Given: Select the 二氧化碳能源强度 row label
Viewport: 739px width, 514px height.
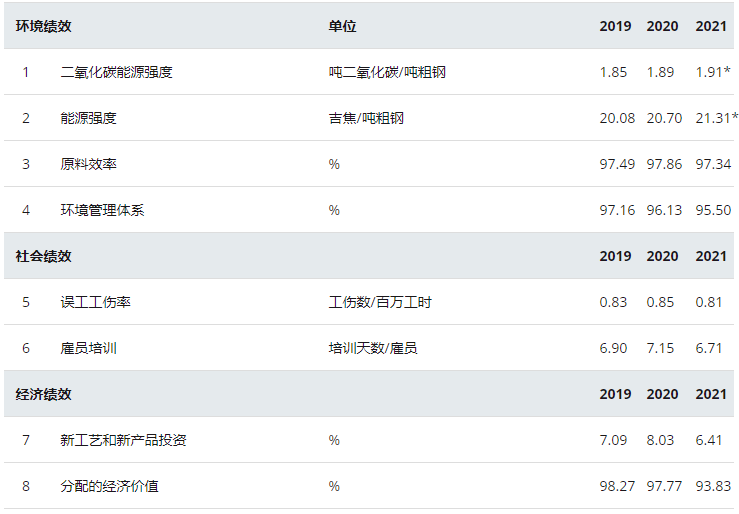Looking at the screenshot, I should click(116, 72).
